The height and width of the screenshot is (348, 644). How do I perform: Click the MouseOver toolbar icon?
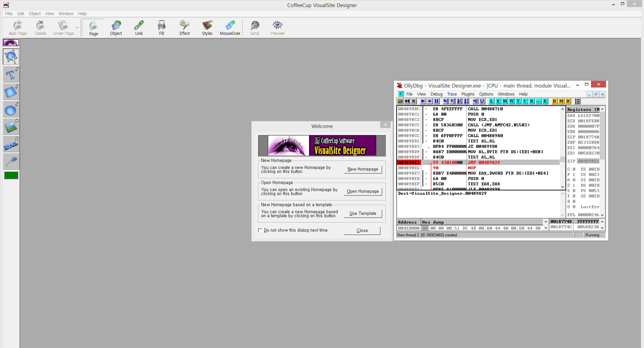click(x=230, y=28)
